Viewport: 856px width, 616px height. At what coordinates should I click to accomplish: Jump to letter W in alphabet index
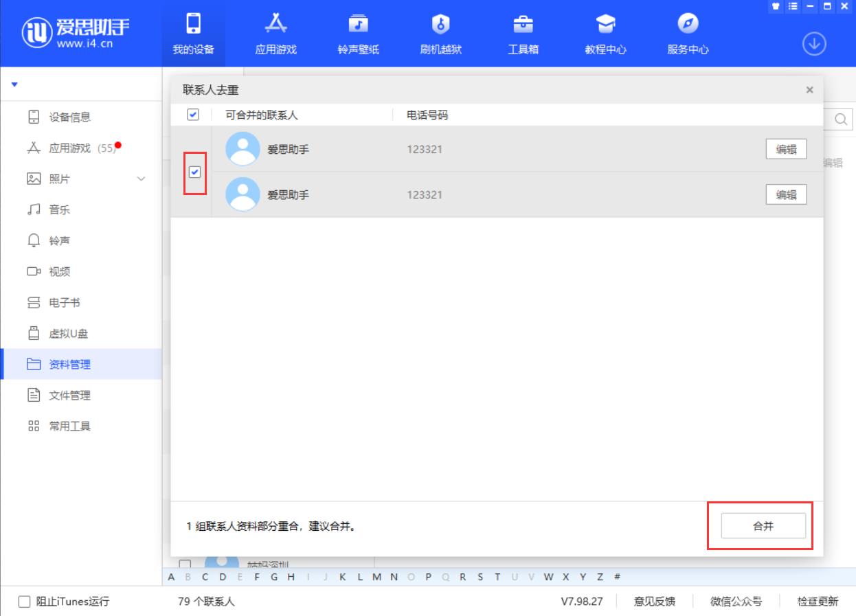[x=549, y=576]
